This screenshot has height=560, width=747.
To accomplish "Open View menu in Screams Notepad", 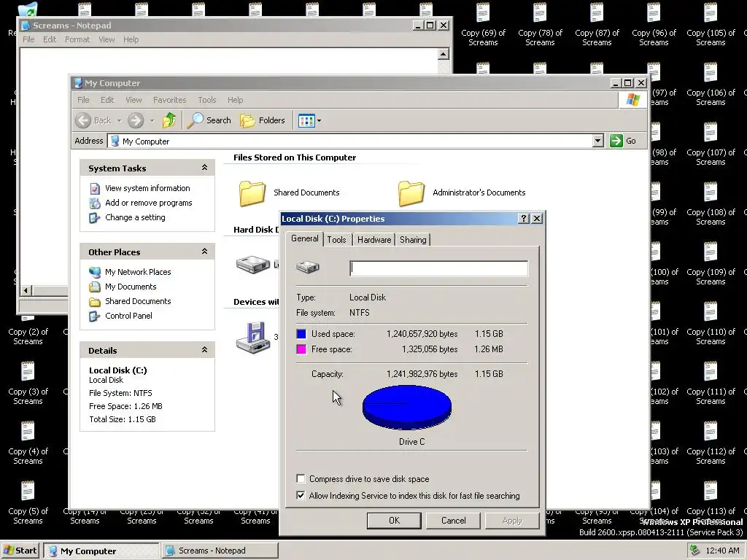I will pos(107,39).
